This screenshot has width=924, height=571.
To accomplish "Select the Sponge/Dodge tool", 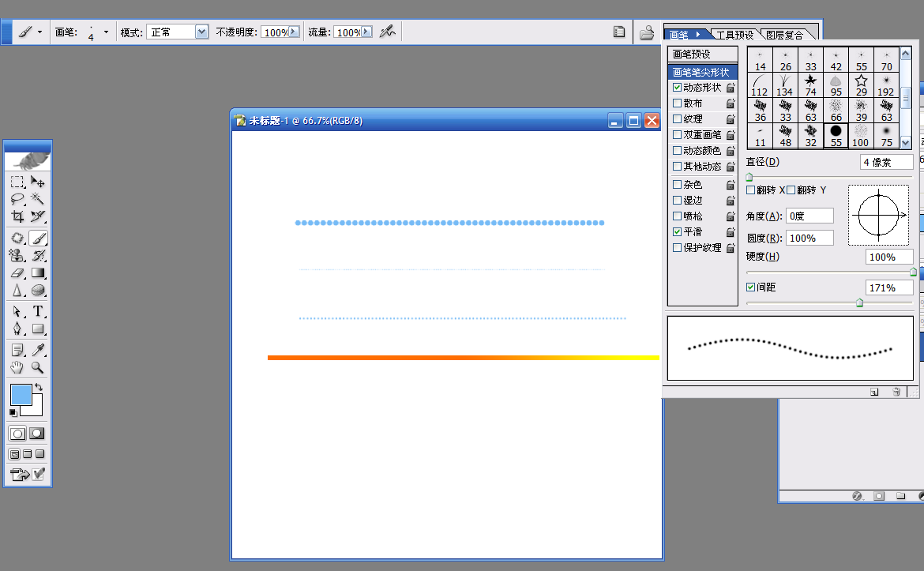I will (38, 291).
